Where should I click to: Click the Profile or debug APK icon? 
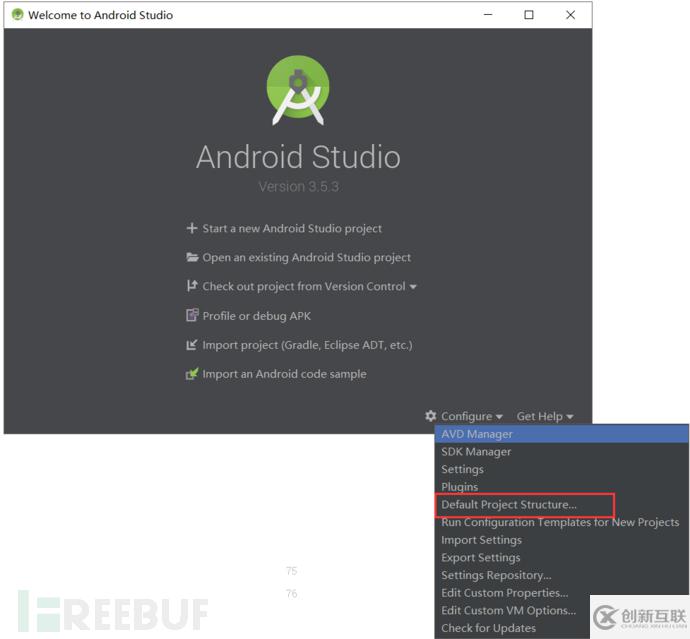[x=192, y=315]
